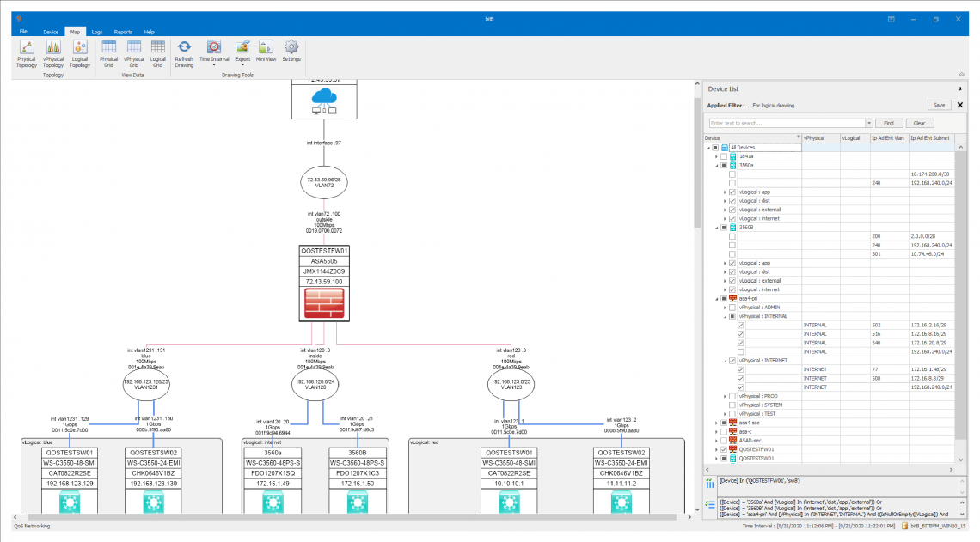Open the Reports tab
The height and width of the screenshot is (542, 980).
pos(123,32)
